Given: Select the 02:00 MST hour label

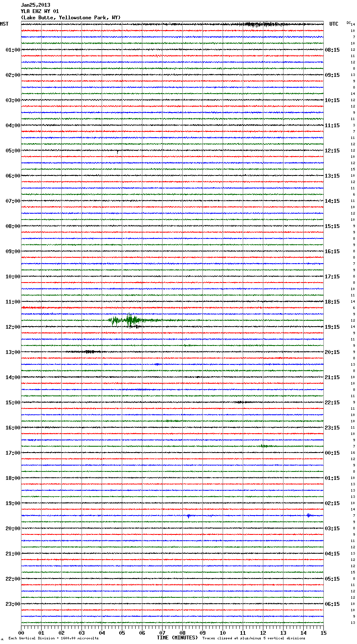Looking at the screenshot, I should 13,75.
